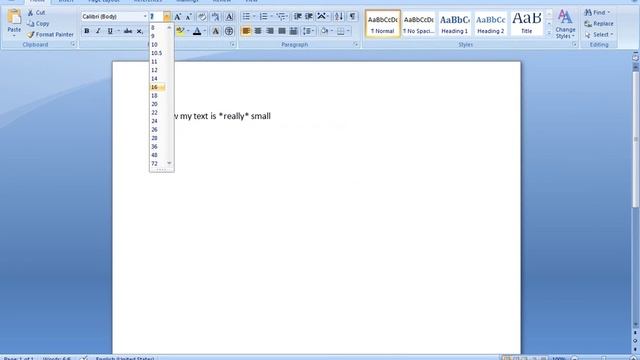The image size is (640, 360).
Task: Click the Borders grid icon
Action: (340, 31)
